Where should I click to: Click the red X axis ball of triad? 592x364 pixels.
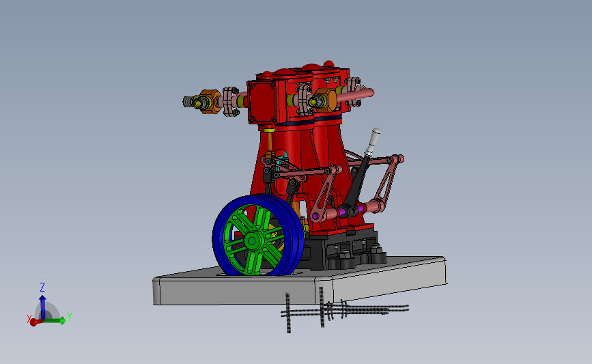[x=33, y=322]
